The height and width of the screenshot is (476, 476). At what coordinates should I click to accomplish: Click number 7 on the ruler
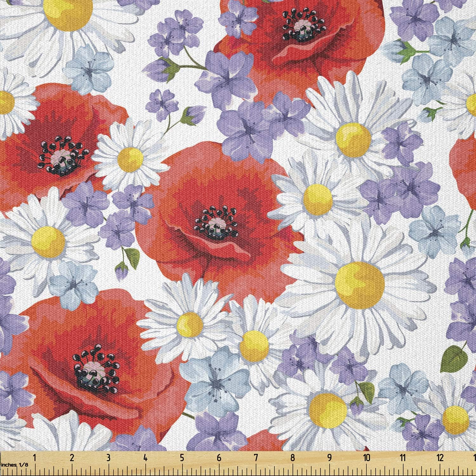(x=256, y=457)
